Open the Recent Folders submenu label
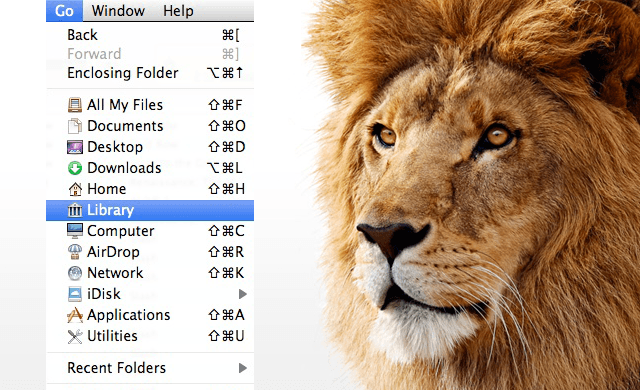 tap(117, 368)
